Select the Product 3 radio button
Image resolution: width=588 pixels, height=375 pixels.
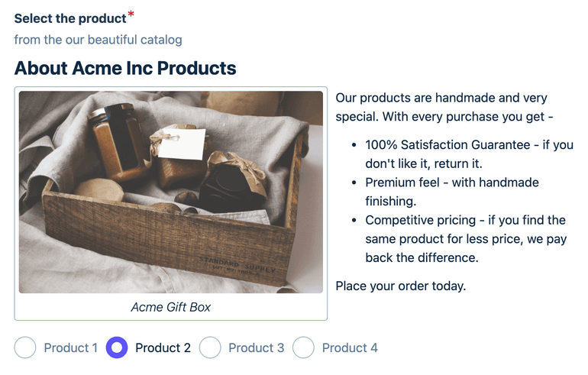coord(210,348)
